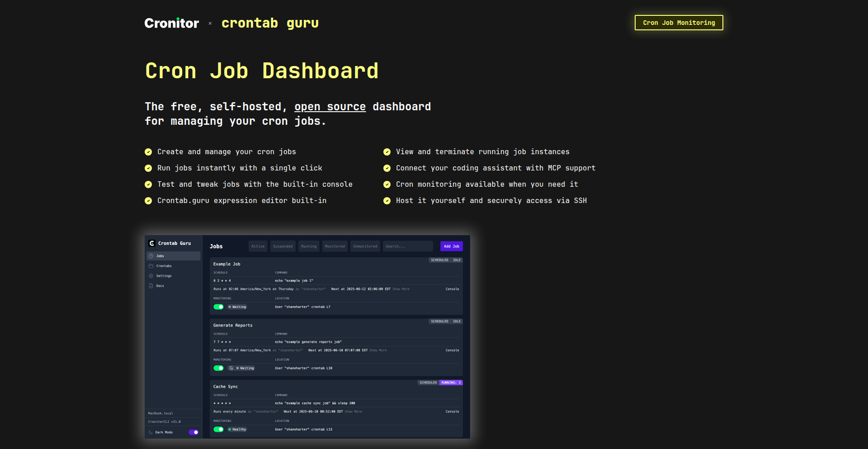The image size is (868, 449).
Task: Open Crontabs in the dashboard sidebar
Action: point(174,266)
